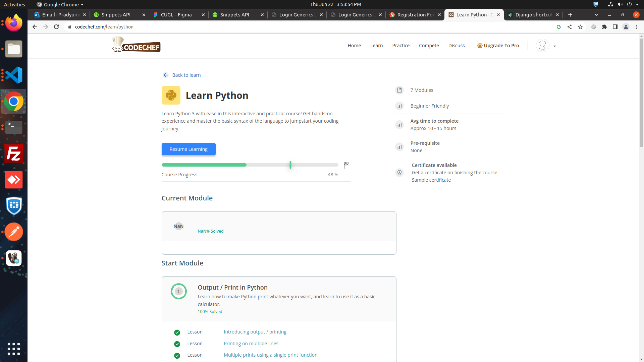Click the CodeChef logo
Screen dimensions: 644x362
136,45
